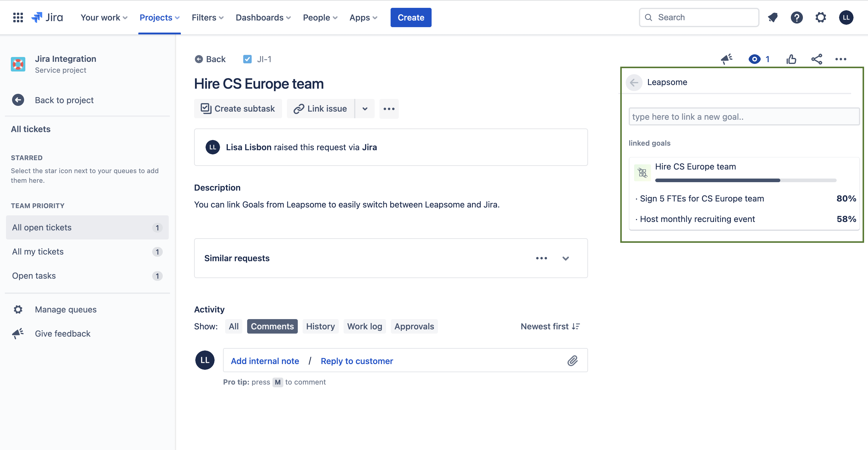Click the Hire CS Europe team goal icon
868x450 pixels.
[642, 173]
